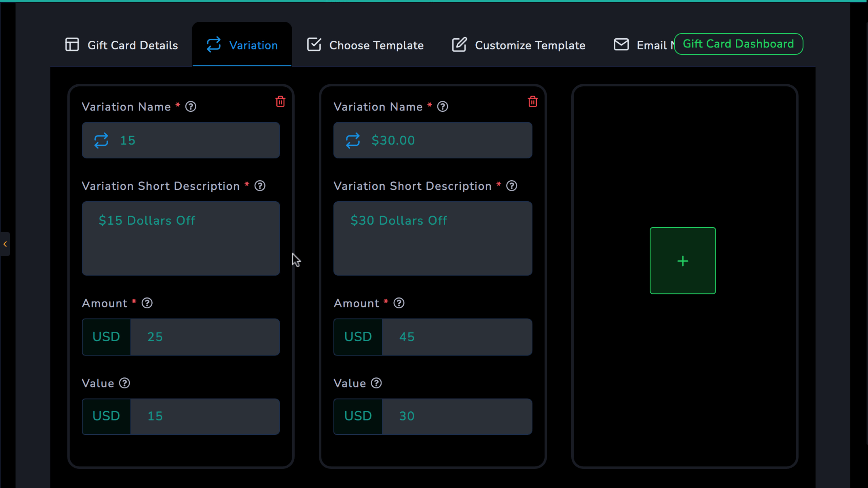Delete the 15 variation with its trash icon
868x488 pixels.
[280, 101]
